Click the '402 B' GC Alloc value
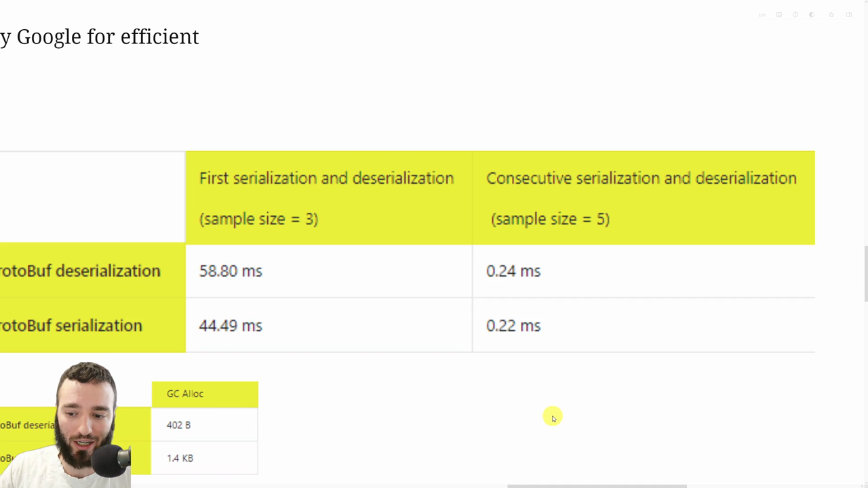868x488 pixels. (178, 425)
